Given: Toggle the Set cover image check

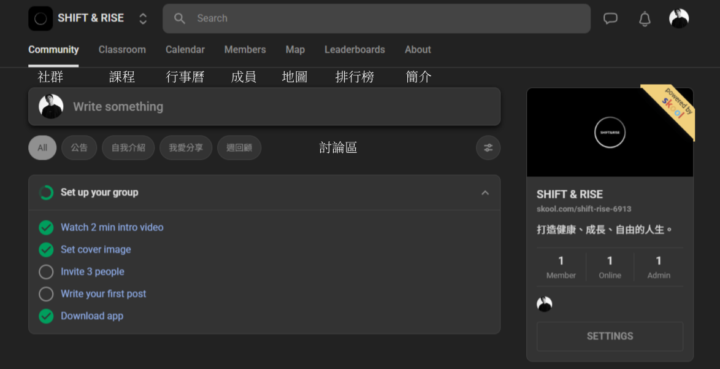Looking at the screenshot, I should 46,250.
